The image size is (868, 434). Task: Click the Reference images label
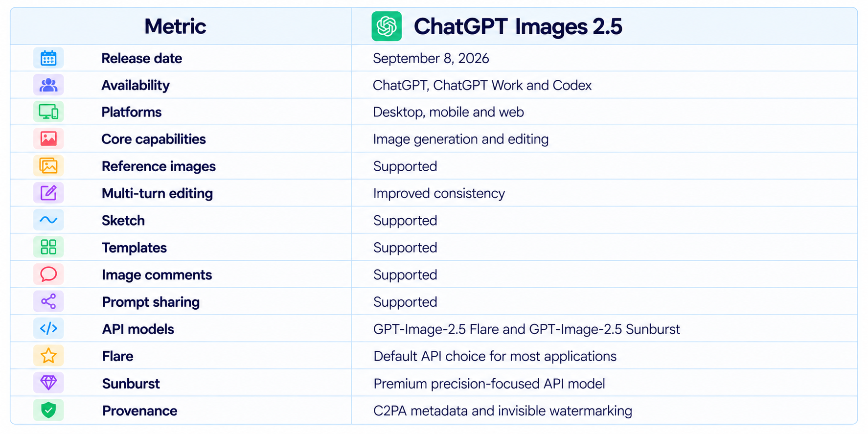pos(159,167)
